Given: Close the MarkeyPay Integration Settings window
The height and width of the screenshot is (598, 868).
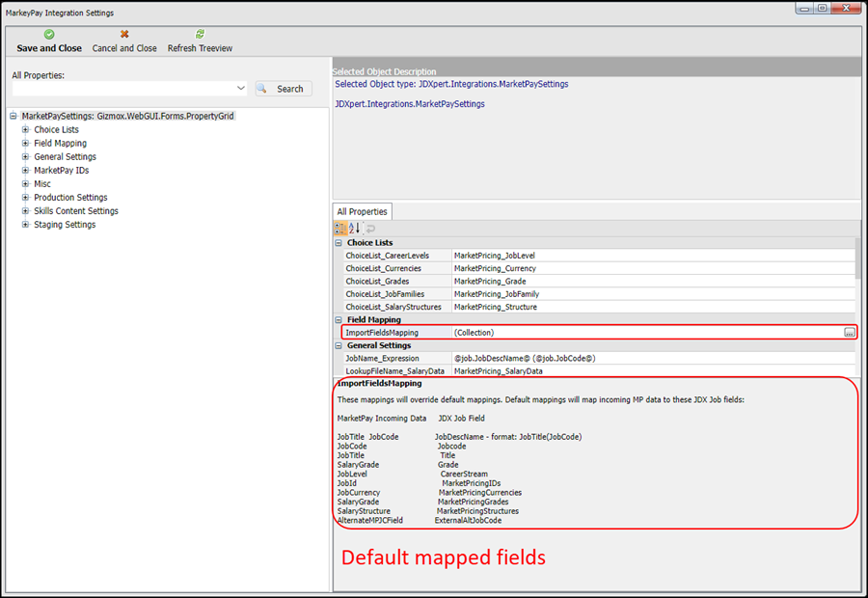Looking at the screenshot, I should (846, 9).
